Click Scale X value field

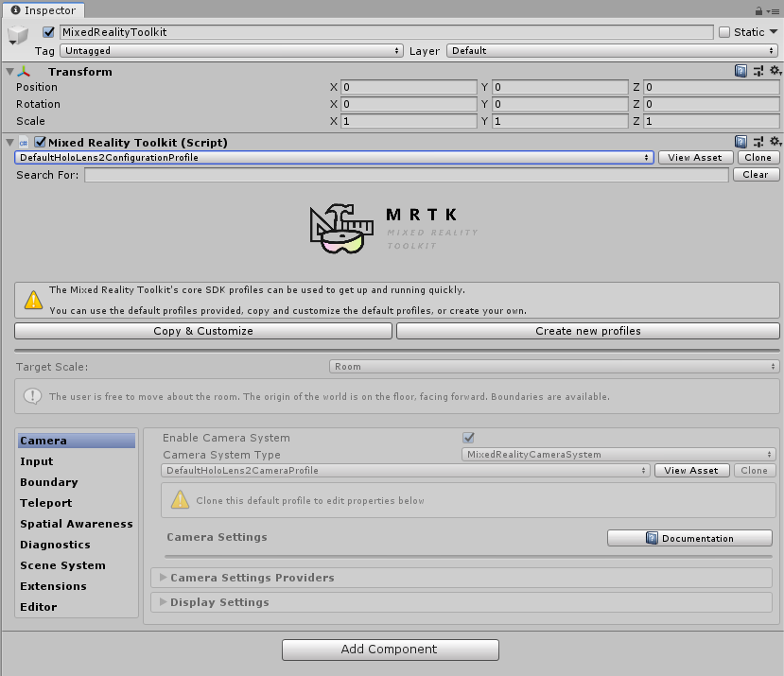pos(409,121)
